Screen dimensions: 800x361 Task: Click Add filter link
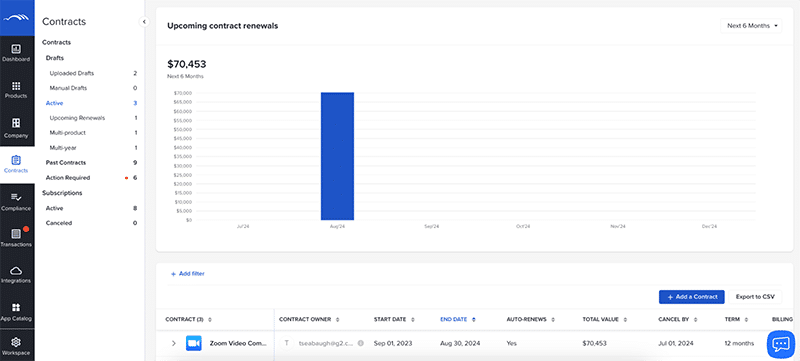pyautogui.click(x=188, y=274)
